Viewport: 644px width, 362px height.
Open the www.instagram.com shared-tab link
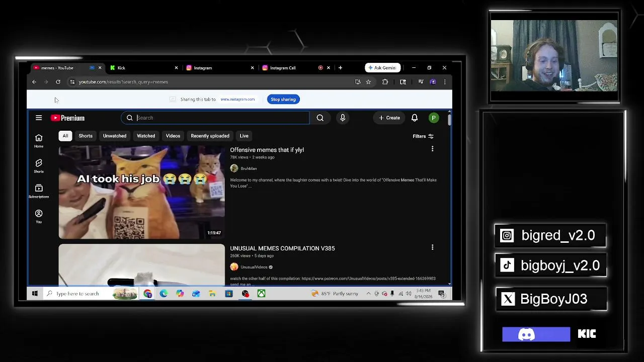(x=237, y=99)
